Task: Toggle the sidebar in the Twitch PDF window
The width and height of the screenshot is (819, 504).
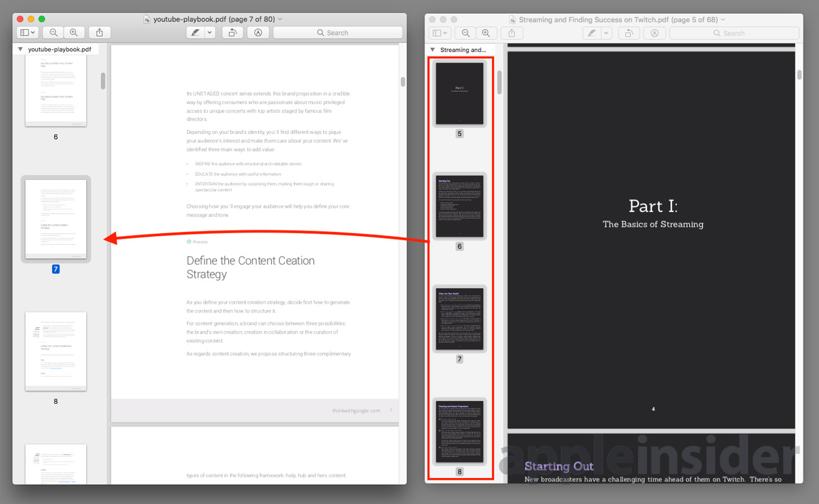Action: (x=439, y=33)
